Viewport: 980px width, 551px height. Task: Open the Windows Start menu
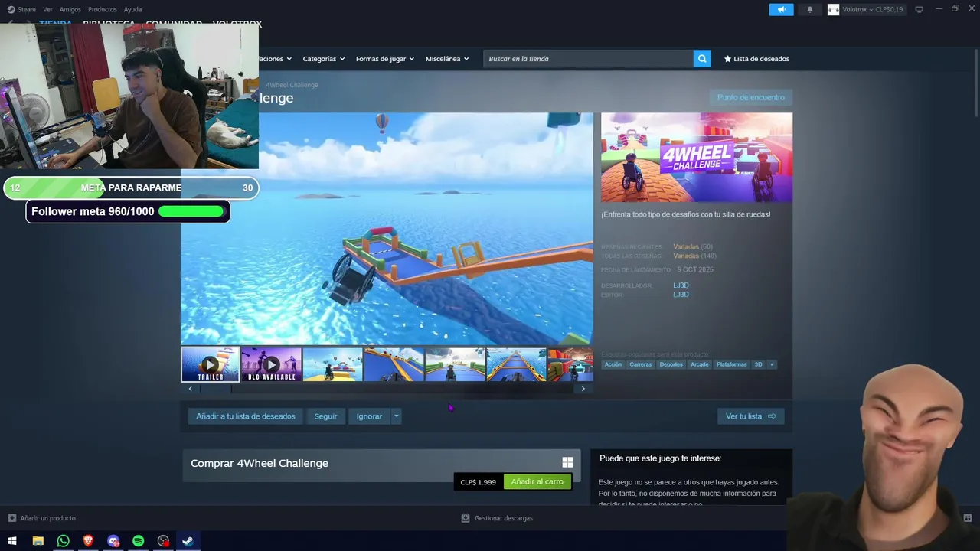tap(12, 541)
